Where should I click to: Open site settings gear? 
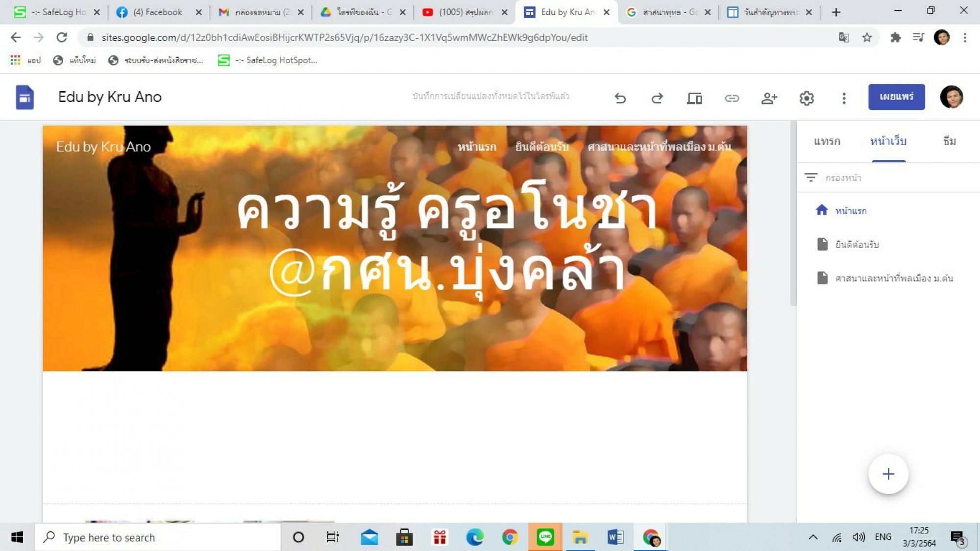tap(807, 98)
